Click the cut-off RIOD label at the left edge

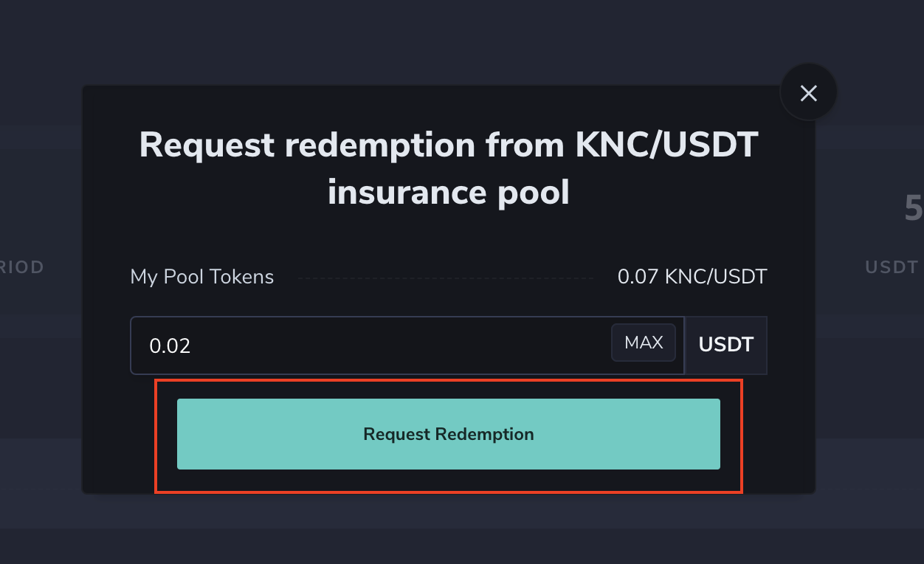click(x=22, y=267)
